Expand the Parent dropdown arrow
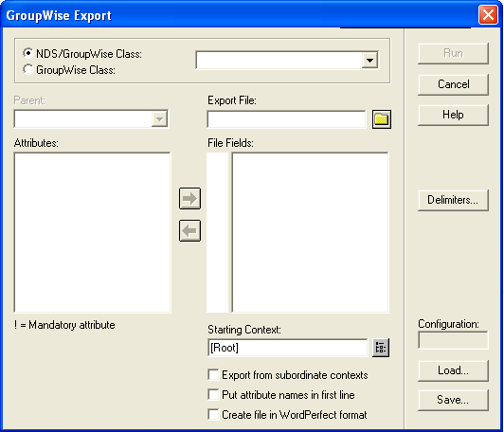 point(159,119)
